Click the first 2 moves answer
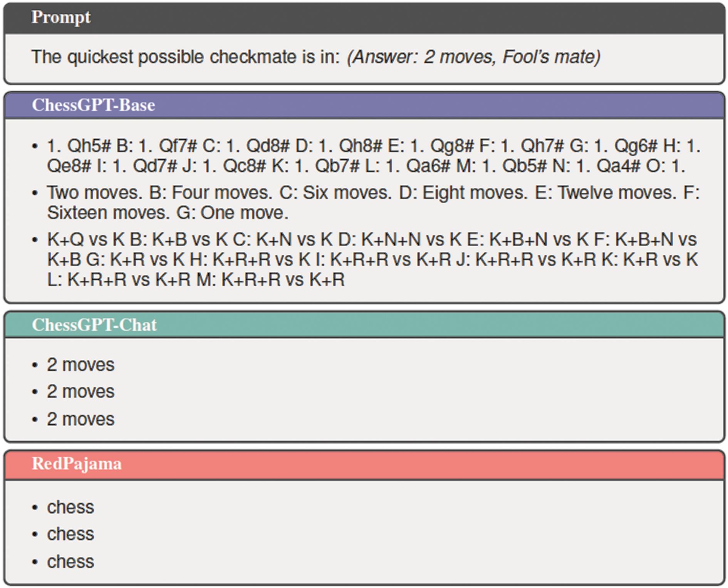 coord(81,365)
